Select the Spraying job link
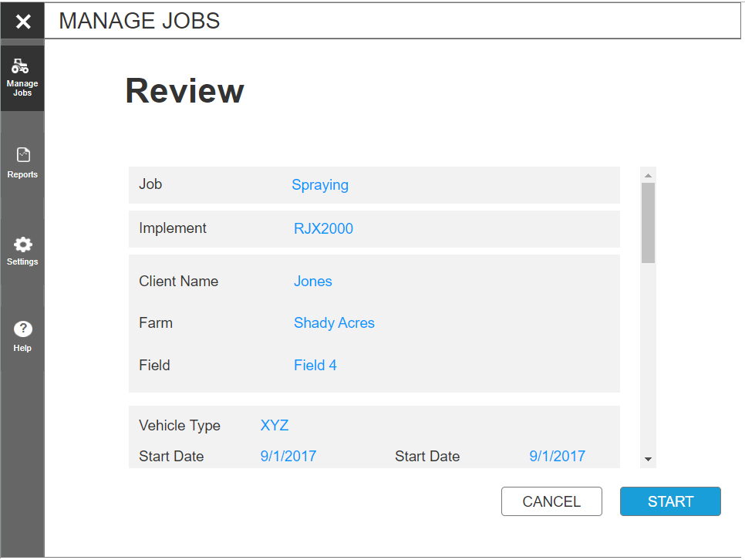745x560 pixels. 320,185
